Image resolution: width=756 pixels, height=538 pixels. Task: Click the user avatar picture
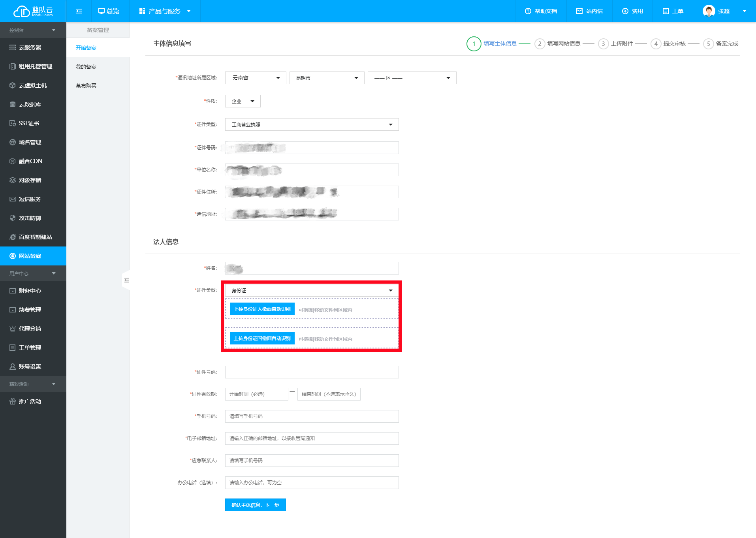(x=709, y=11)
